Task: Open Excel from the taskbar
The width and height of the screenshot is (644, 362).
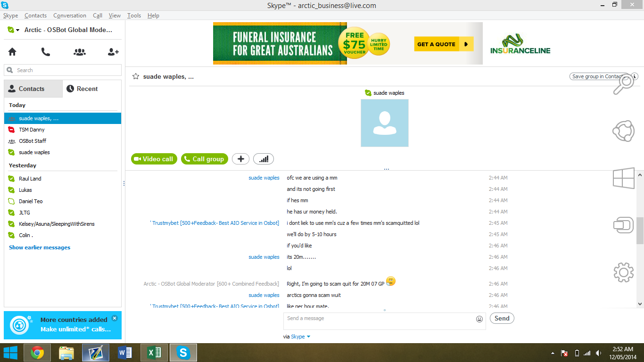Action: point(154,352)
